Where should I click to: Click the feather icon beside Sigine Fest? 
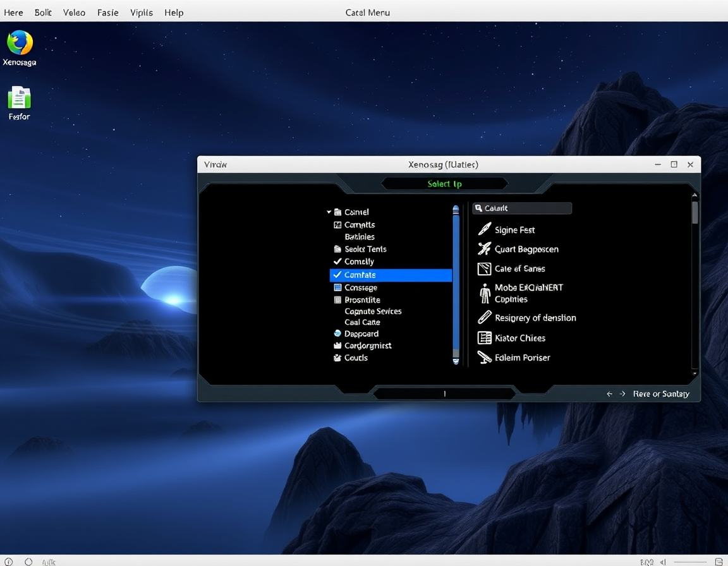[x=484, y=229]
